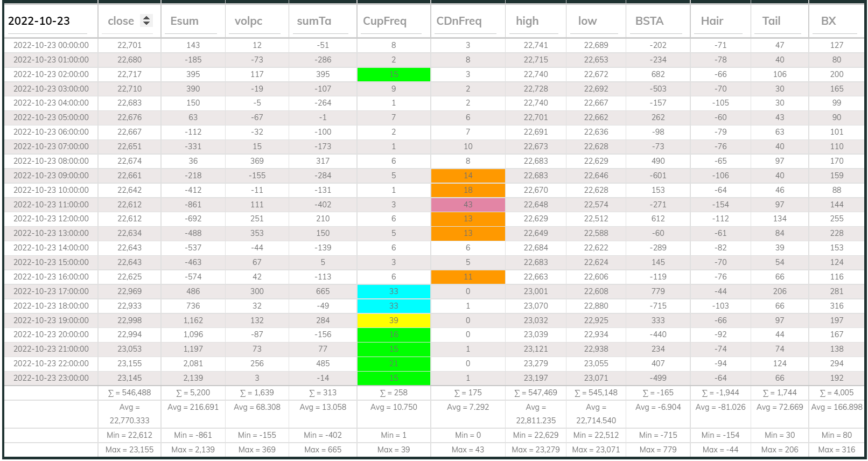The width and height of the screenshot is (868, 461).
Task: Click the Hair column header
Action: (712, 21)
